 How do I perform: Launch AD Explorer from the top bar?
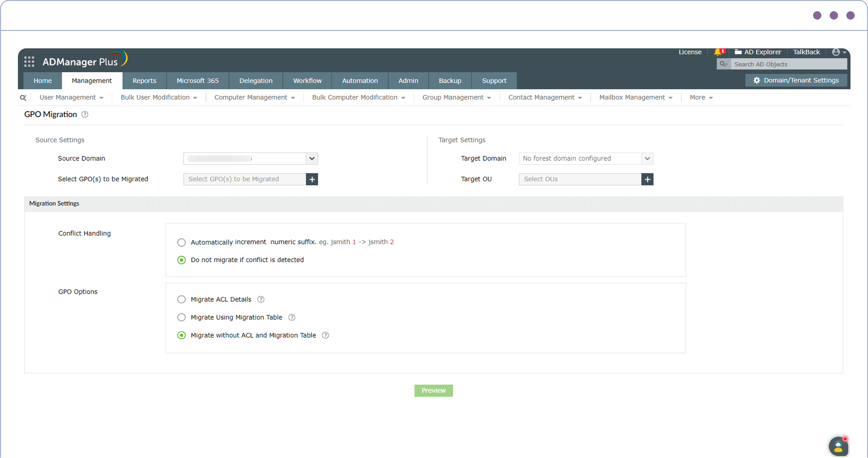coord(758,52)
